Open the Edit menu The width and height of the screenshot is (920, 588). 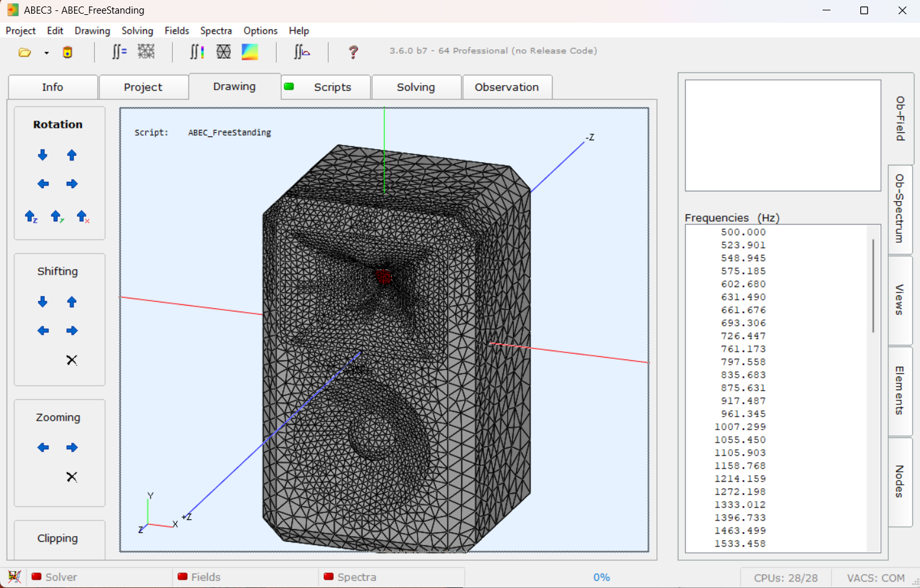[x=55, y=31]
